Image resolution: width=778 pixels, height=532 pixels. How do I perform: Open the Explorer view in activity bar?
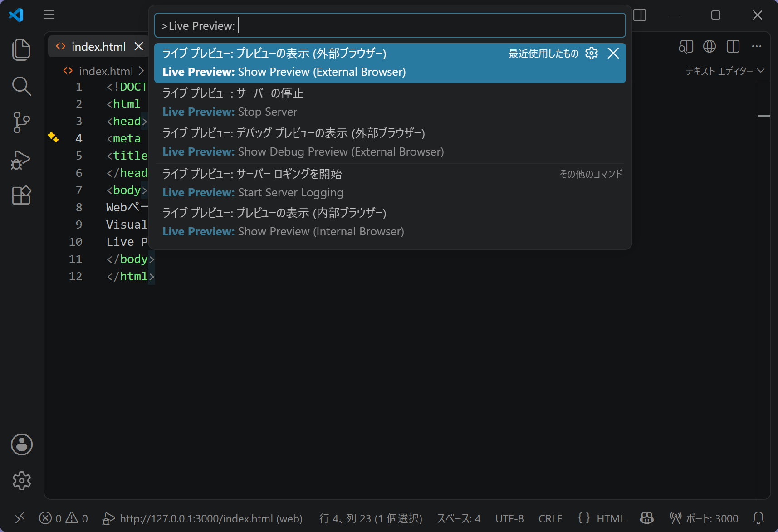[21, 49]
